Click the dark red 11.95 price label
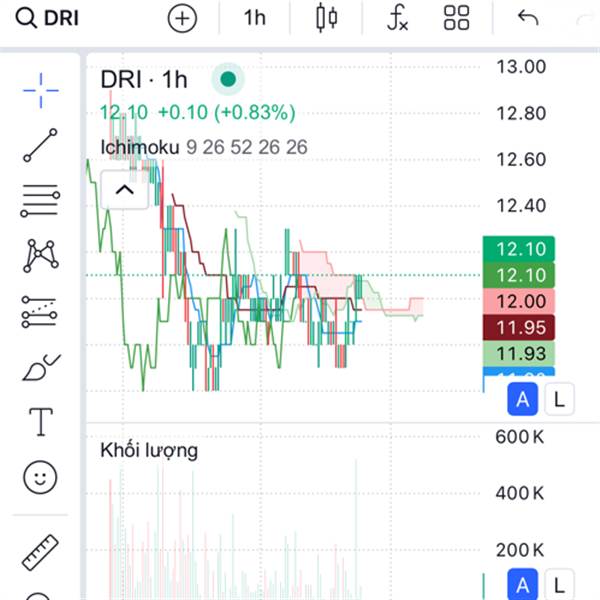The width and height of the screenshot is (600, 600). coord(519,327)
